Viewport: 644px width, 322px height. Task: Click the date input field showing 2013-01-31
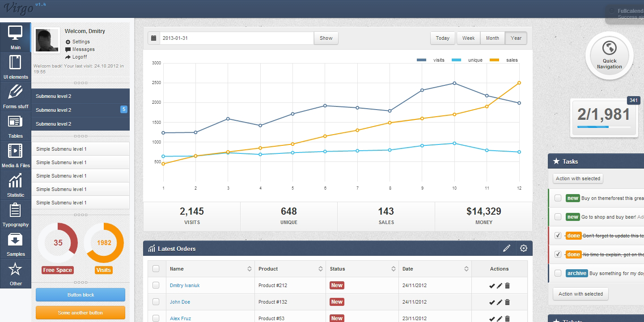point(237,38)
